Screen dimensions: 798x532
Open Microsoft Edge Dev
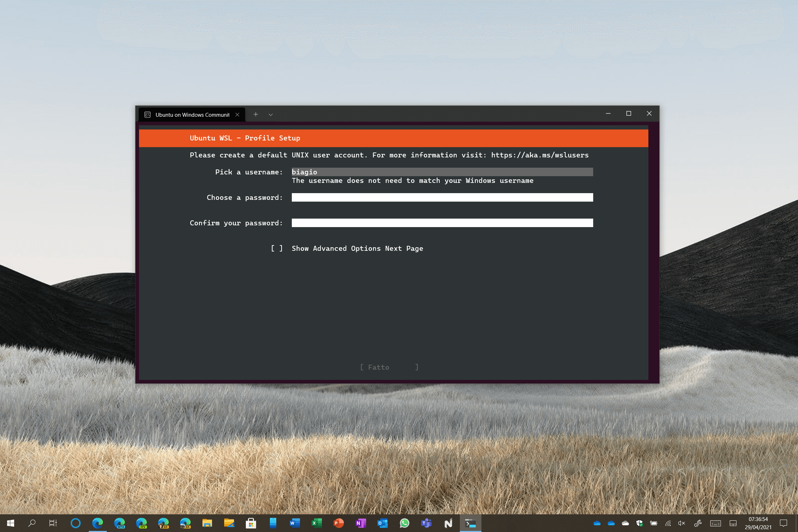tap(141, 523)
